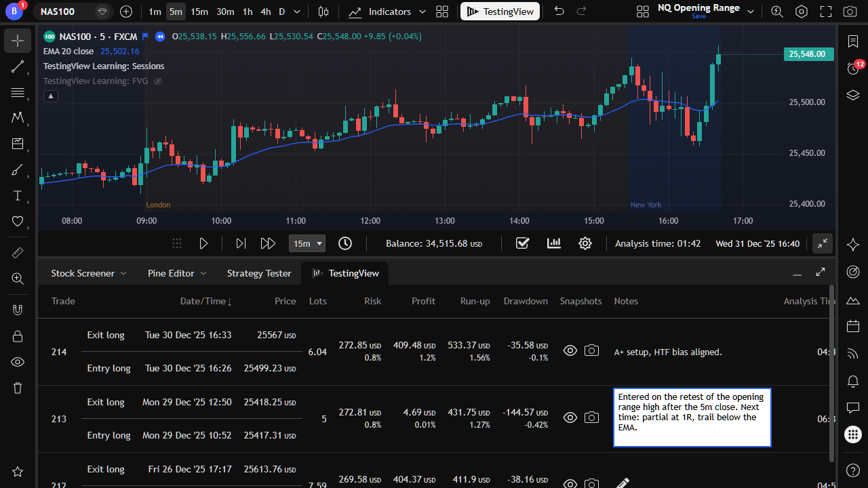This screenshot has height=488, width=868.
Task: Open the Fibonacci retracement tools
Action: (18, 92)
